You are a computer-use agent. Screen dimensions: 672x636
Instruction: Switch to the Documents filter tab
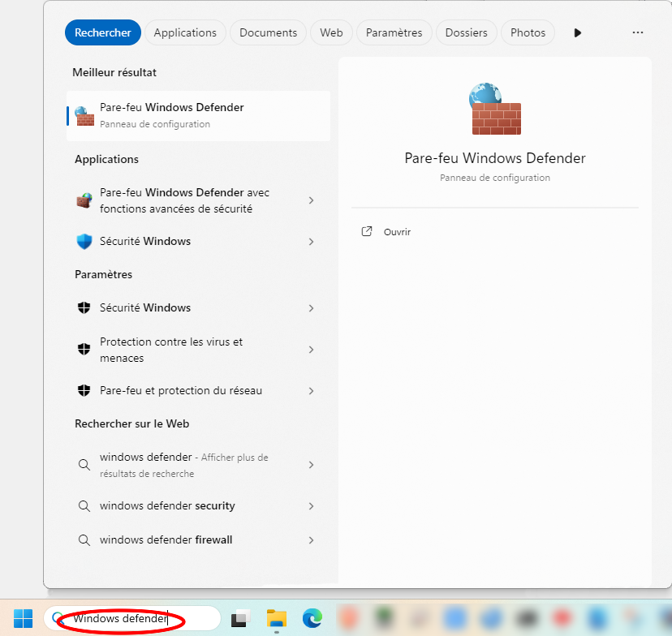click(x=268, y=32)
